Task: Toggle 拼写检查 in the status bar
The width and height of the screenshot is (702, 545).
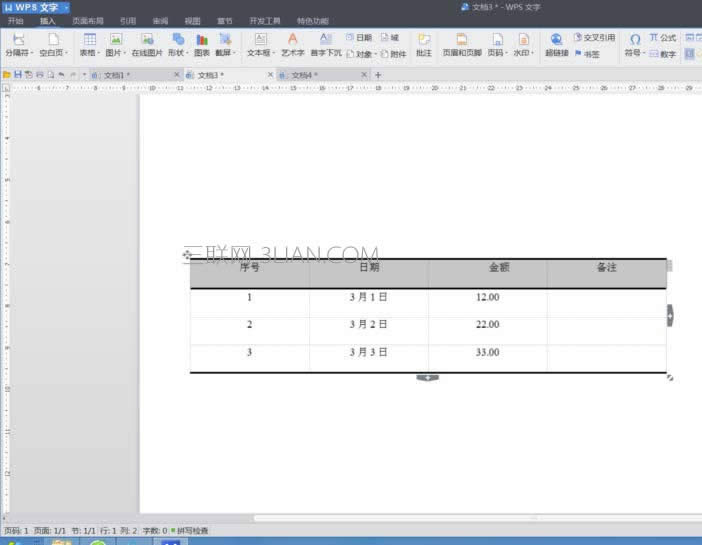Action: coord(190,531)
